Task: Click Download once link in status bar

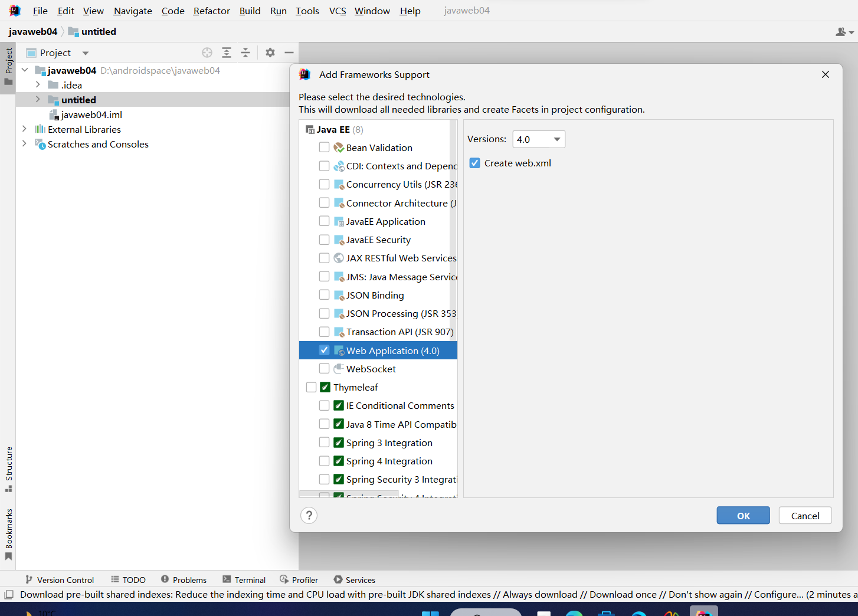Action: click(623, 595)
